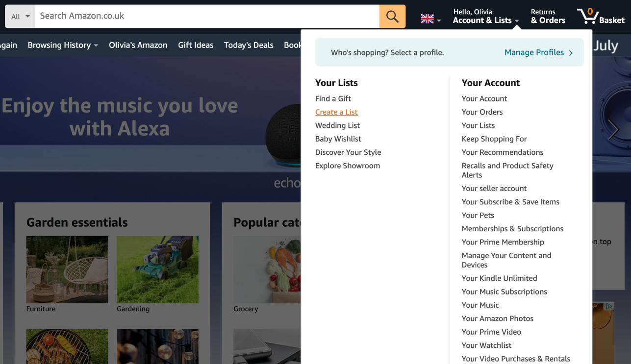This screenshot has width=631, height=364.
Task: Open Explore Showroom
Action: coord(348,166)
